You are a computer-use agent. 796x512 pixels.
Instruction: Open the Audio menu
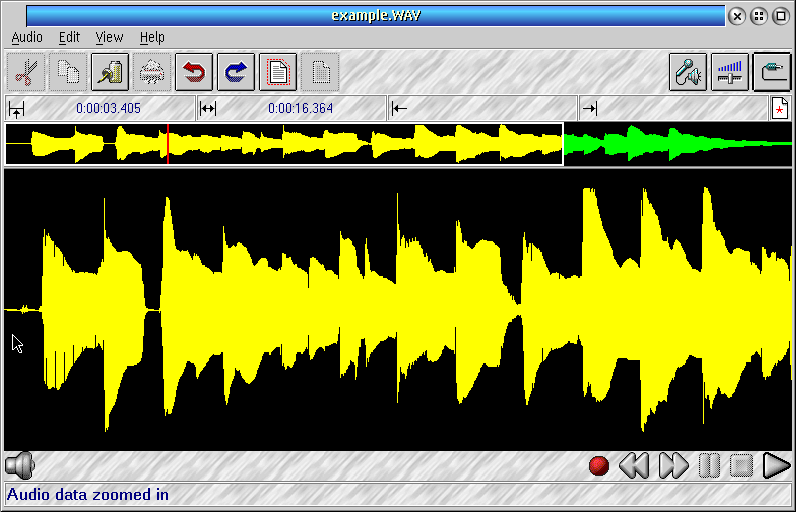click(27, 37)
